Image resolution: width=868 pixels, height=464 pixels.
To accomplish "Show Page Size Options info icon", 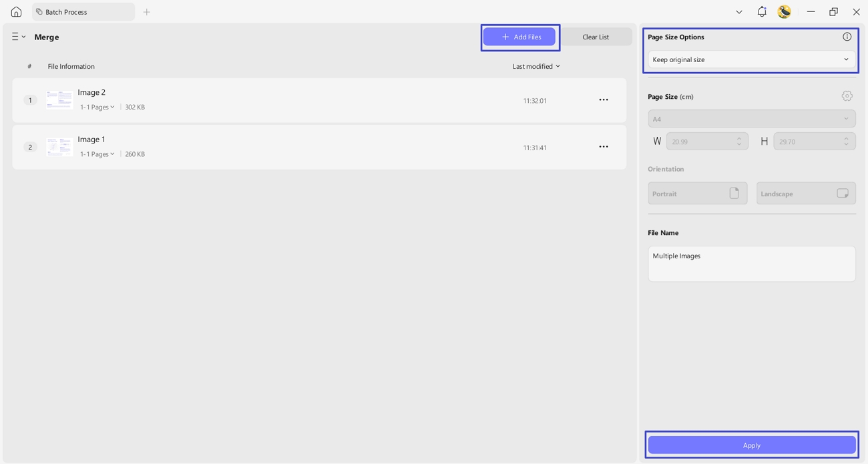I will tap(847, 37).
